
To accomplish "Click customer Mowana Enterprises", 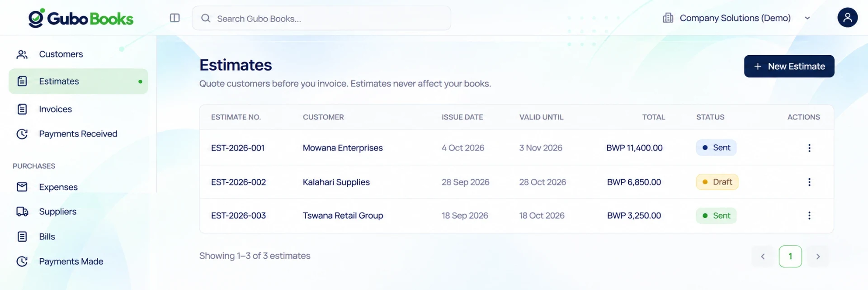I will point(343,148).
